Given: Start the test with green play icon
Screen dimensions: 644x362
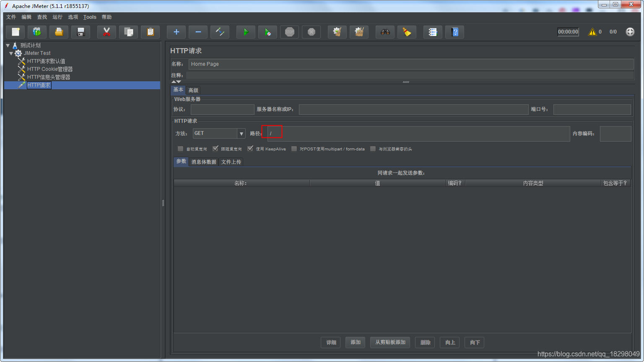Looking at the screenshot, I should (x=246, y=32).
